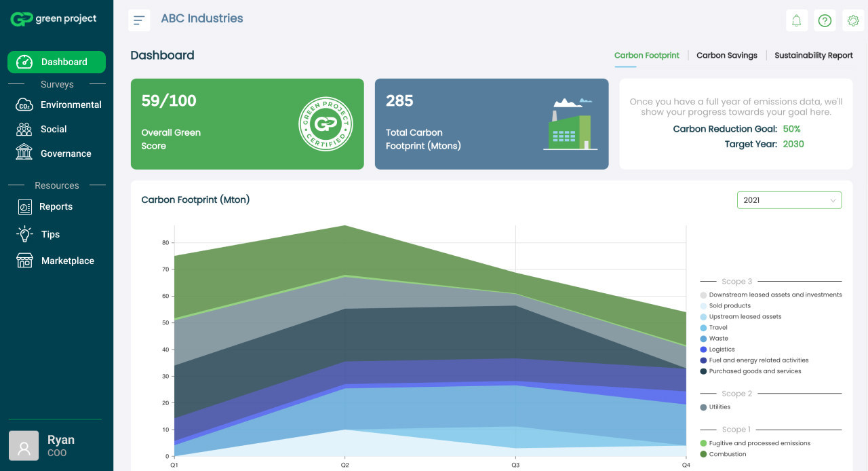This screenshot has height=471, width=868.
Task: Click the Tips lightbulb icon
Action: [24, 234]
